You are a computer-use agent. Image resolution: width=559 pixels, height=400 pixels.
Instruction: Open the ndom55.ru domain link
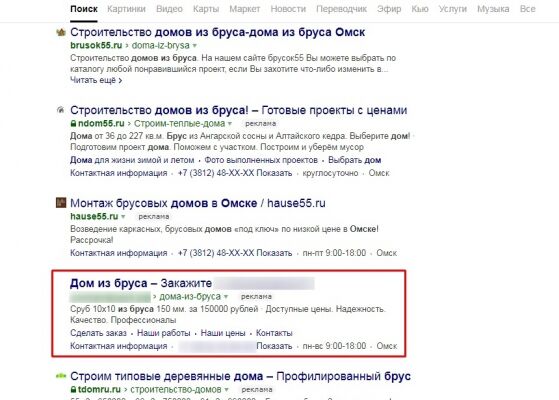[101, 124]
